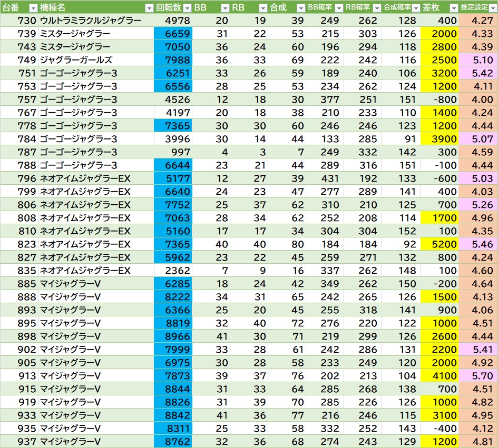Open the 台番 column filter dropdown

pos(33,8)
